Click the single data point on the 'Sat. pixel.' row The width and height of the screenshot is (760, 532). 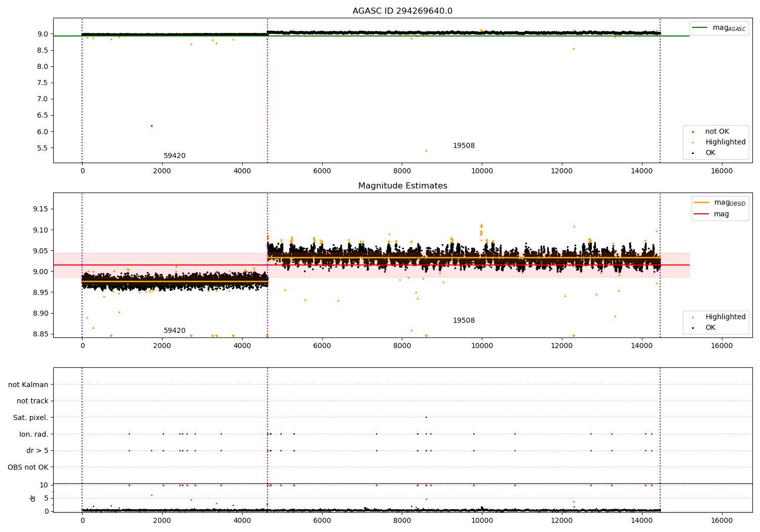point(426,417)
